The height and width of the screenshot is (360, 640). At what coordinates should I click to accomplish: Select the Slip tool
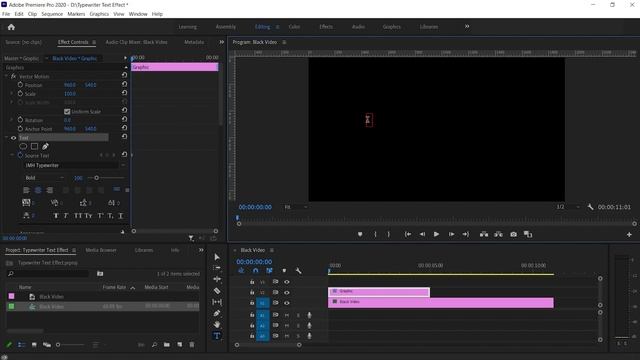click(217, 302)
